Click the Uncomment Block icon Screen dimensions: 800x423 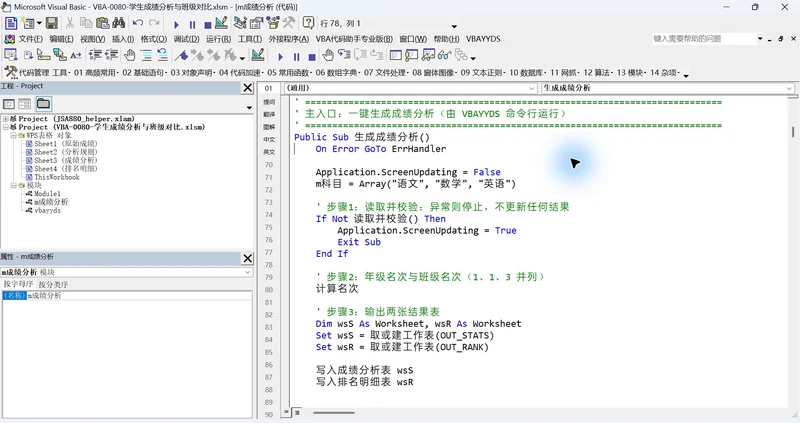coord(163,55)
